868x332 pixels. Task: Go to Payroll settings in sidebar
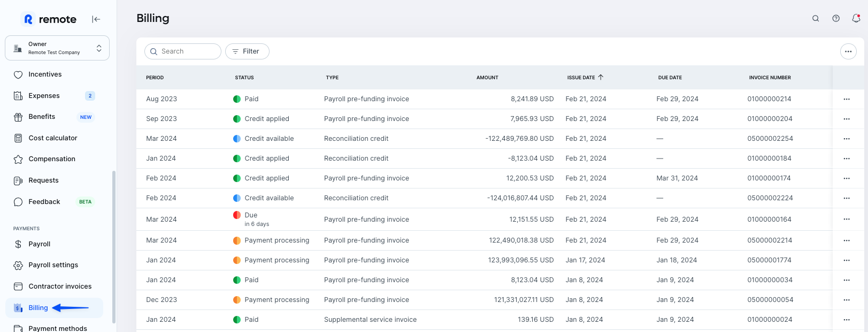click(x=53, y=265)
